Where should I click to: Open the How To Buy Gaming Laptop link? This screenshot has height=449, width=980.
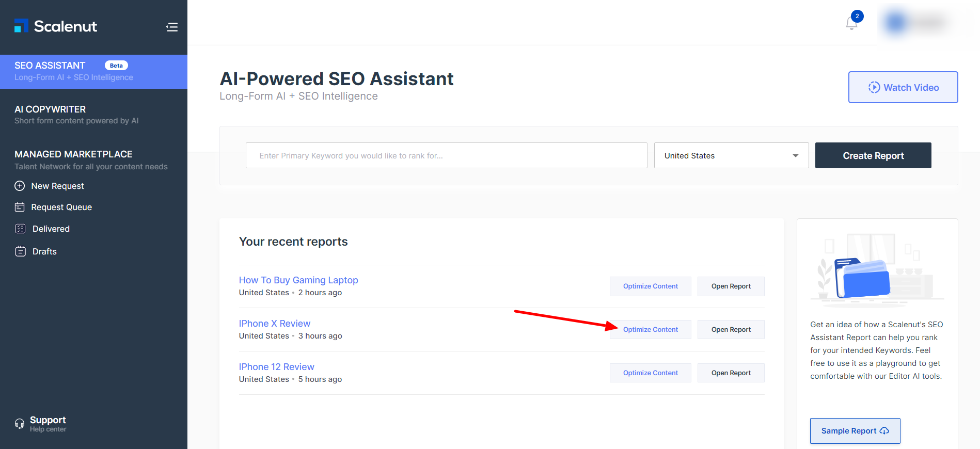pos(298,280)
